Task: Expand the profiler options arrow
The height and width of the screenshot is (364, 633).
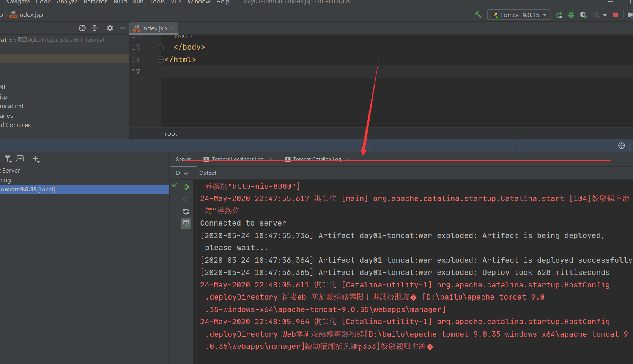Action: tap(605, 16)
